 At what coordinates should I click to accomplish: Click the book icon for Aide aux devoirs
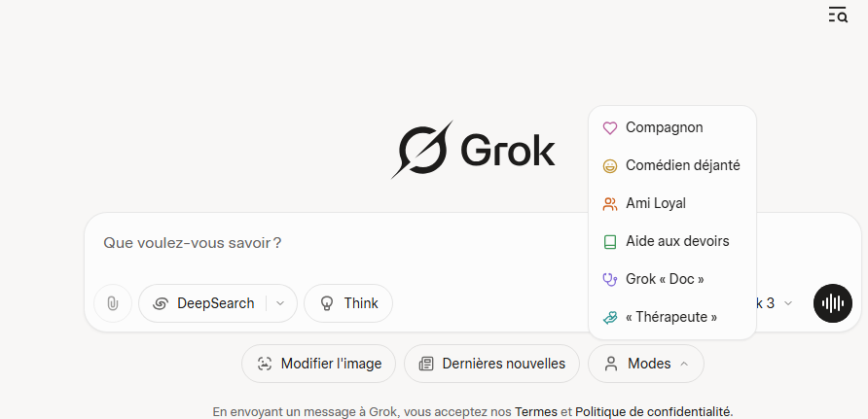coord(609,241)
